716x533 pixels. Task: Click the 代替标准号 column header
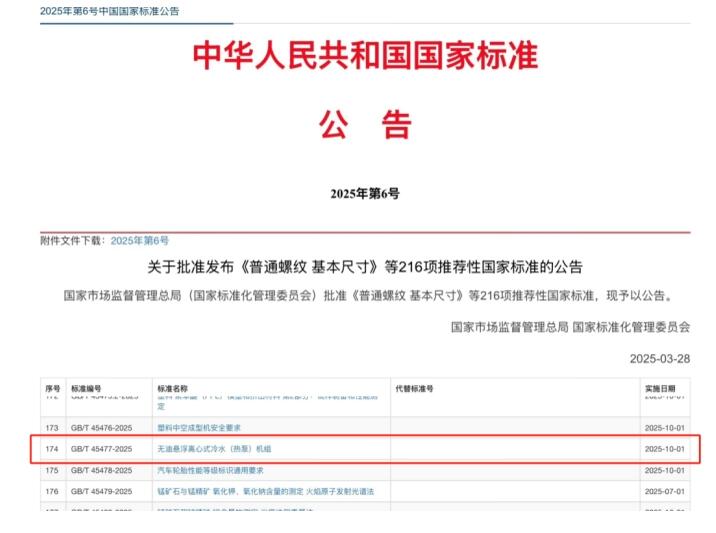(414, 389)
